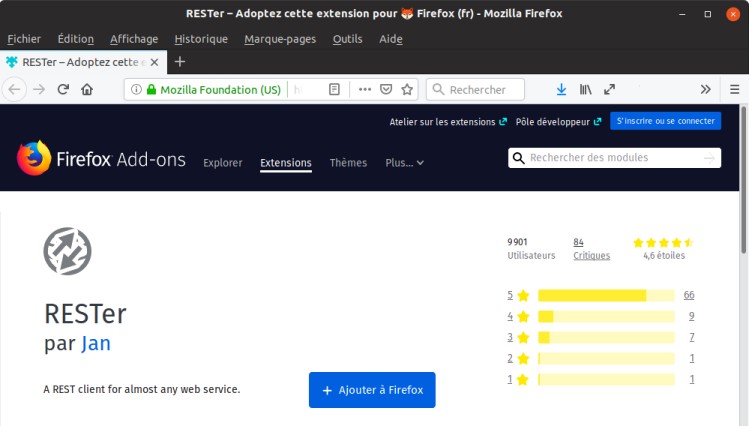Open author Jan's profile link

coord(96,344)
